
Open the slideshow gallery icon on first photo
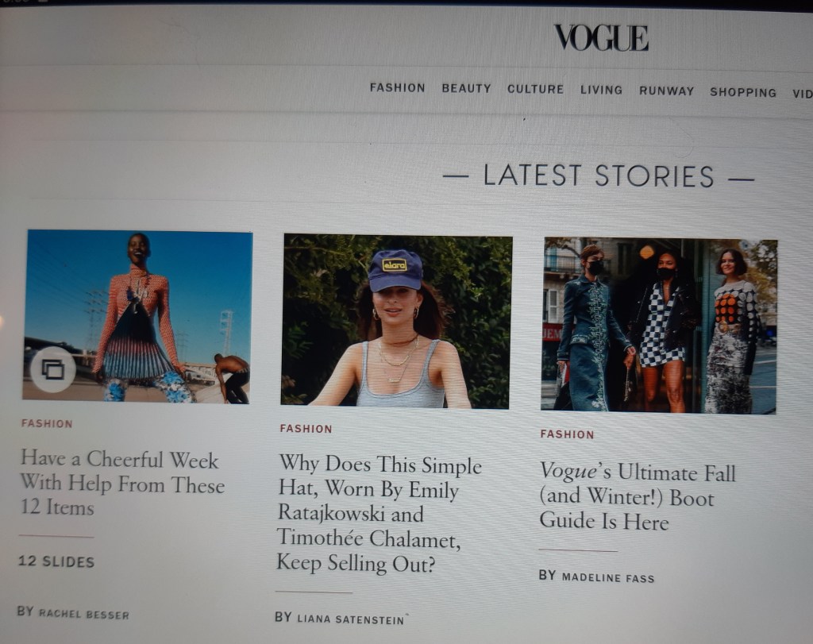53,369
